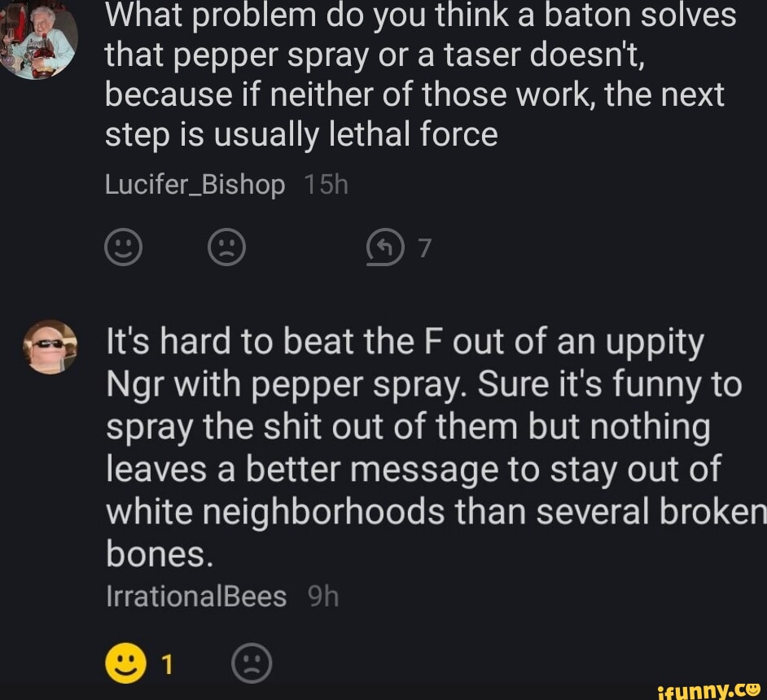Click the "bones." last line of reply
Screen dimensions: 767x700
pyautogui.click(x=160, y=553)
